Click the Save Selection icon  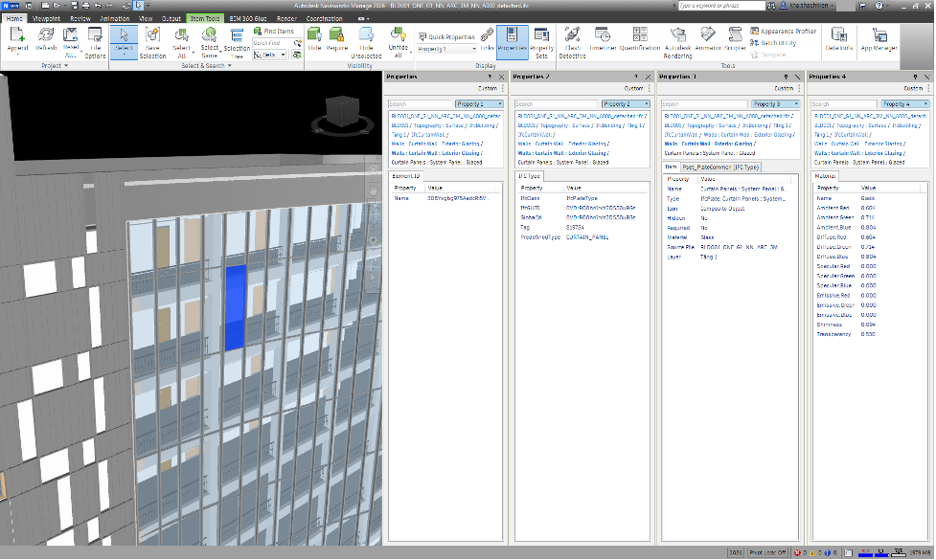[x=153, y=42]
